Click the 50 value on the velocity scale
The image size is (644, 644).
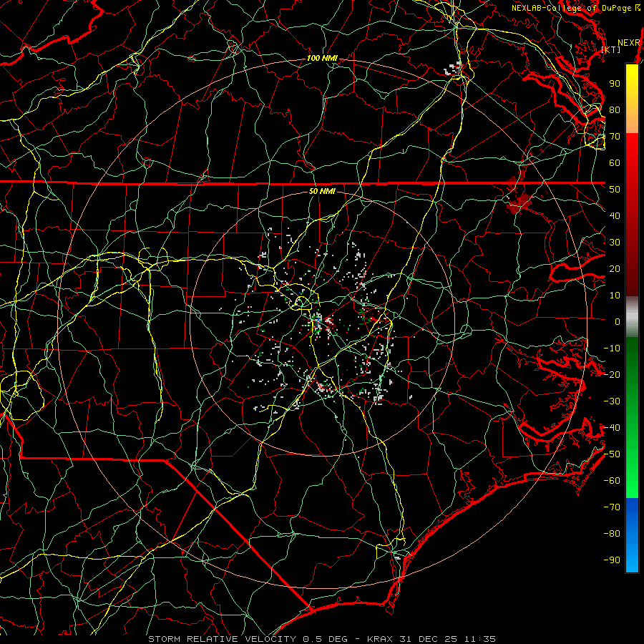click(x=615, y=190)
